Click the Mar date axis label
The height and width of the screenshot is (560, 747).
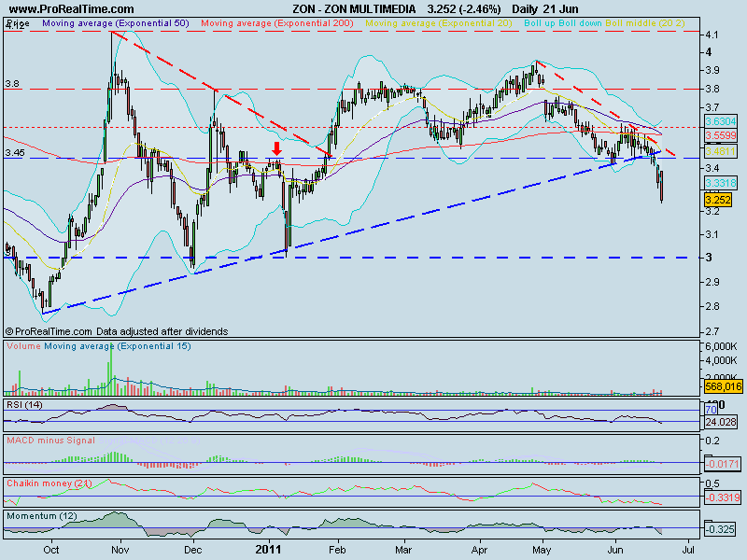click(x=403, y=550)
